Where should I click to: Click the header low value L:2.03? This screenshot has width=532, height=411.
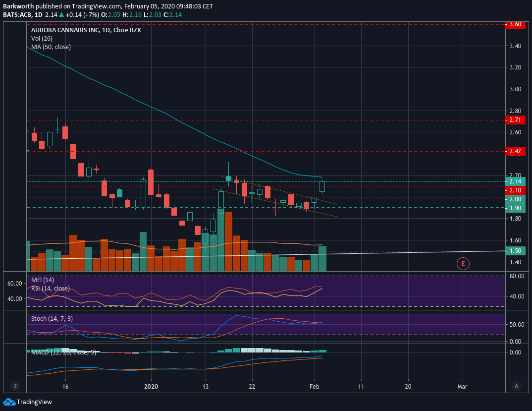coord(153,14)
